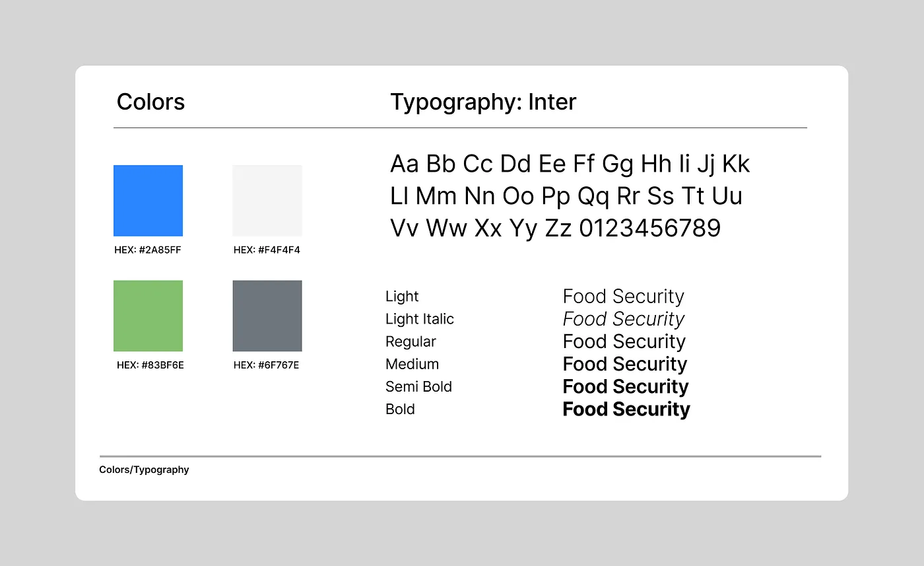The width and height of the screenshot is (924, 566).
Task: Select the HEX: #6F767E text
Action: [x=266, y=365]
